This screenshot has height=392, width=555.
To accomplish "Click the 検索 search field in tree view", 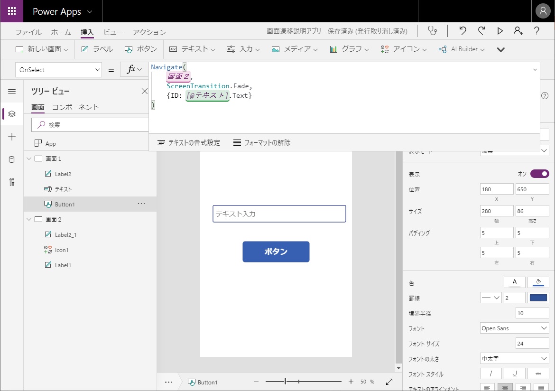I will coord(90,124).
